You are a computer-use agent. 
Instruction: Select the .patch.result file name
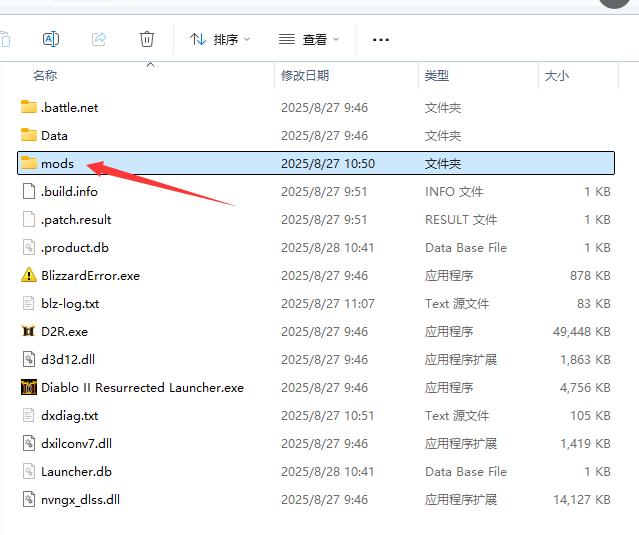[76, 220]
